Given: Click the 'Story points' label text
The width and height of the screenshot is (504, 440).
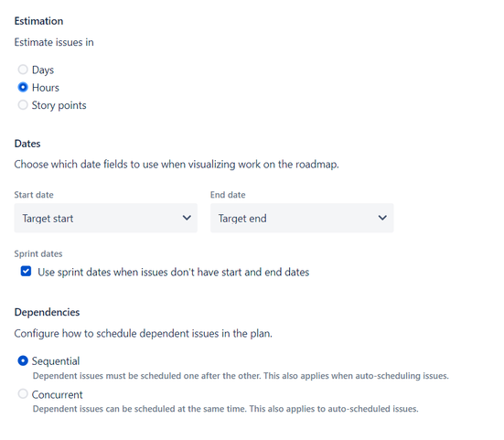Looking at the screenshot, I should point(59,105).
